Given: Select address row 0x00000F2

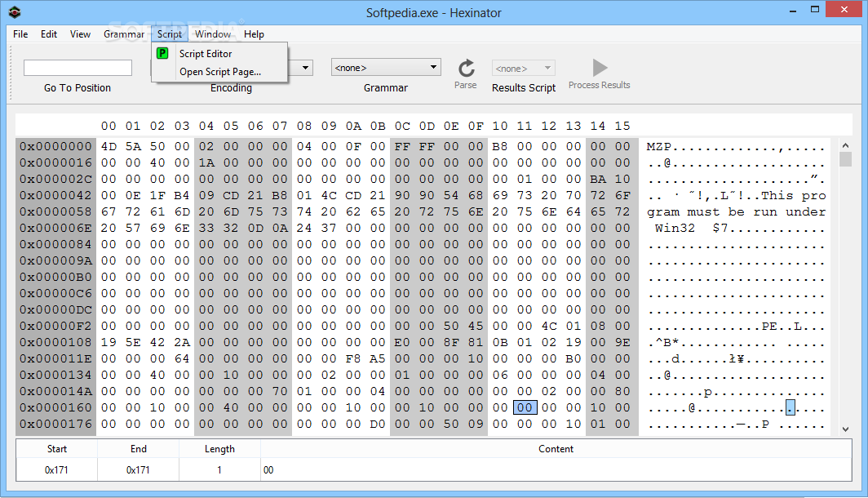Looking at the screenshot, I should 55,327.
